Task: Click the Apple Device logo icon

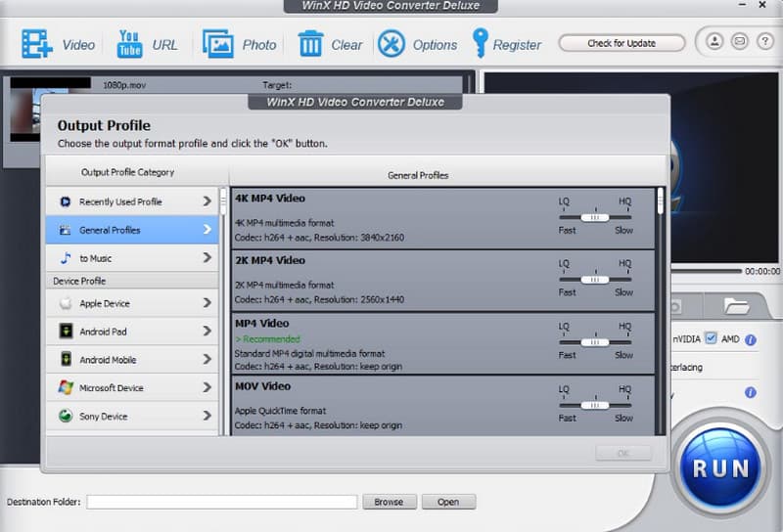Action: (x=66, y=303)
